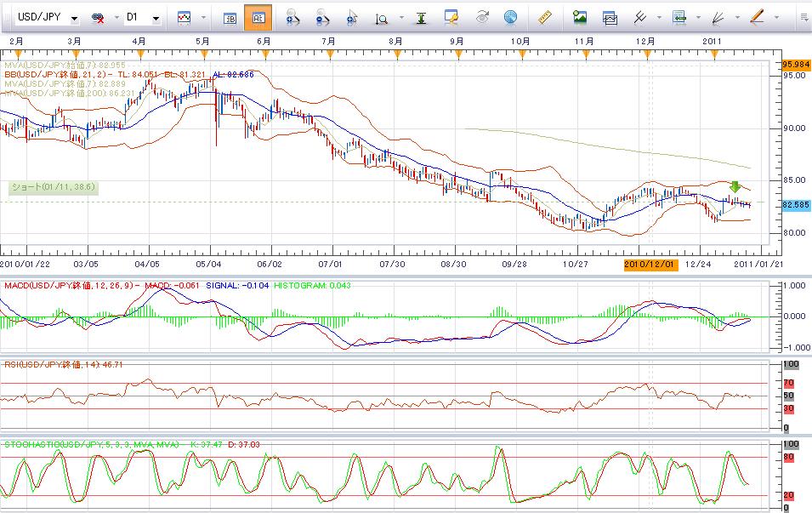This screenshot has width=812, height=513.
Task: Click the pitchfork line tool icon
Action: point(641,17)
